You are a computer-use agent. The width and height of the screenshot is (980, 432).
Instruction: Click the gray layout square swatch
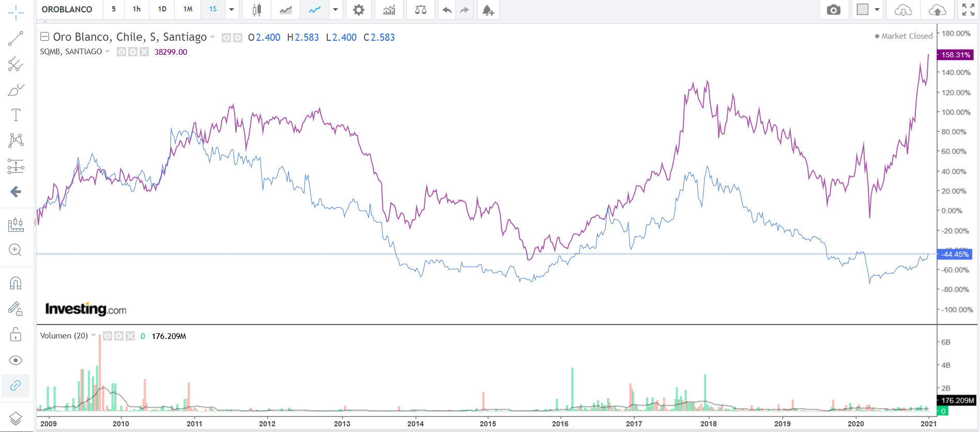(x=862, y=9)
